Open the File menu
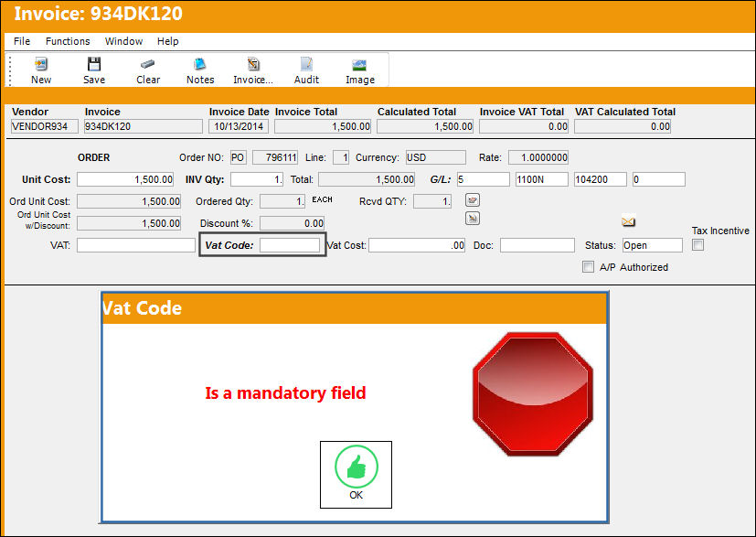This screenshot has width=756, height=537. (22, 41)
